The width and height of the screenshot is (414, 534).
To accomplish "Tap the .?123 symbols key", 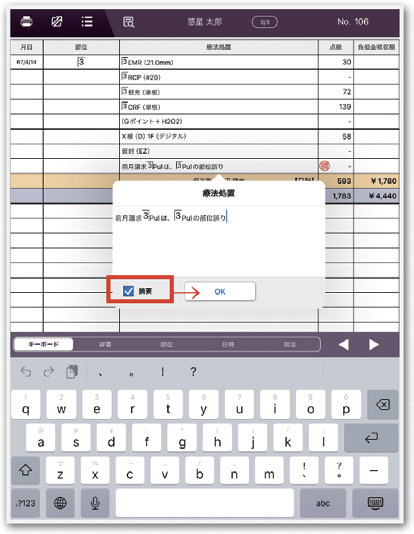I will pyautogui.click(x=26, y=503).
